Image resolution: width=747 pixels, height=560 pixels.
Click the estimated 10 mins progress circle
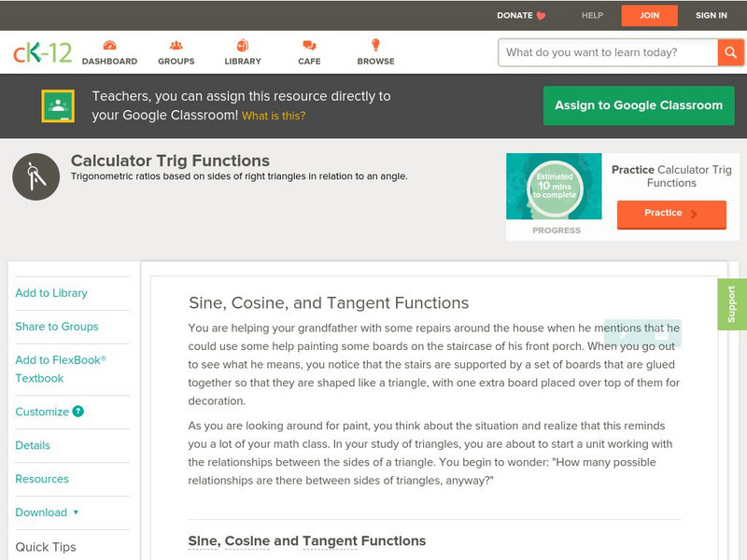tap(555, 188)
